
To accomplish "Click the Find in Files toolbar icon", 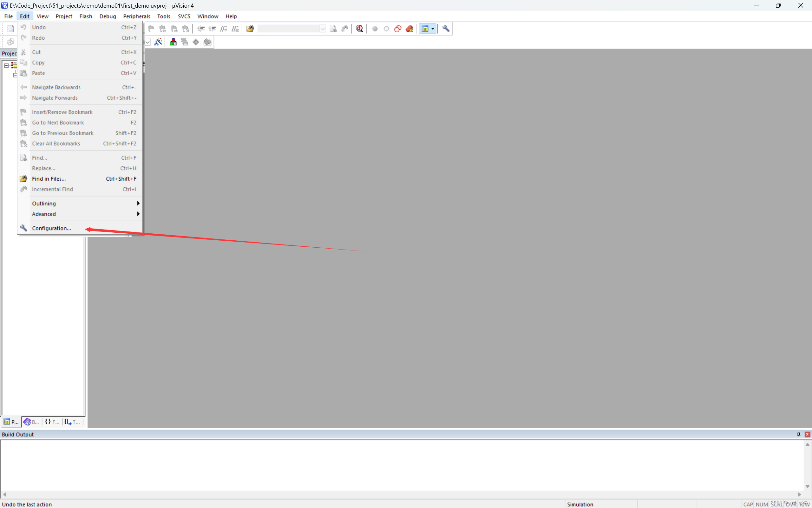I will coord(250,29).
